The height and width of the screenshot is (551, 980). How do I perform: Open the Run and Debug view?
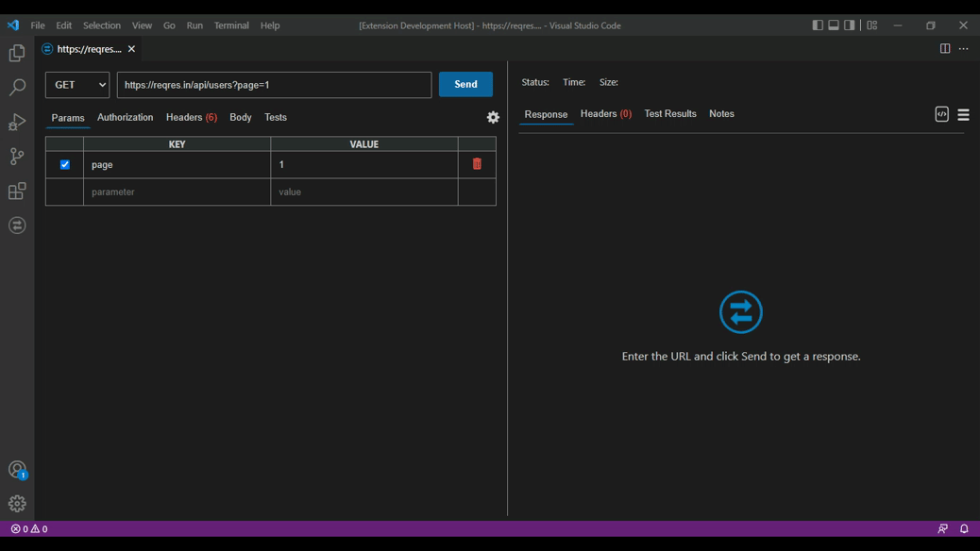(17, 122)
